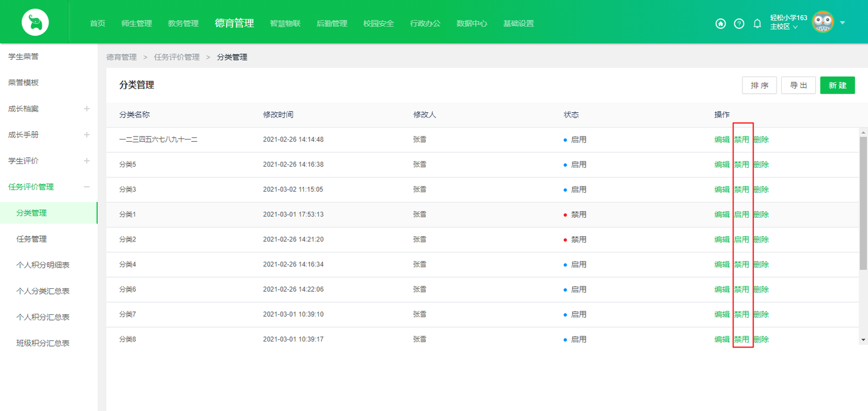Open the help question mark icon
The image size is (868, 411).
pos(739,24)
